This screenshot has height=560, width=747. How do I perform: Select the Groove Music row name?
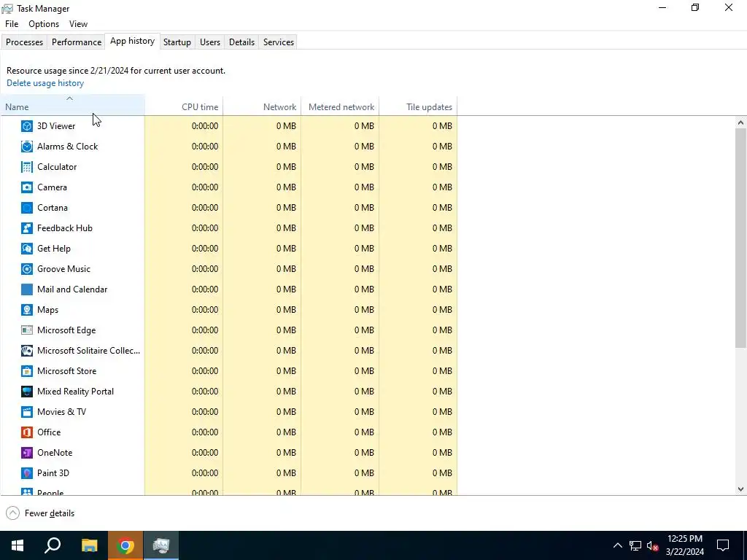64,269
